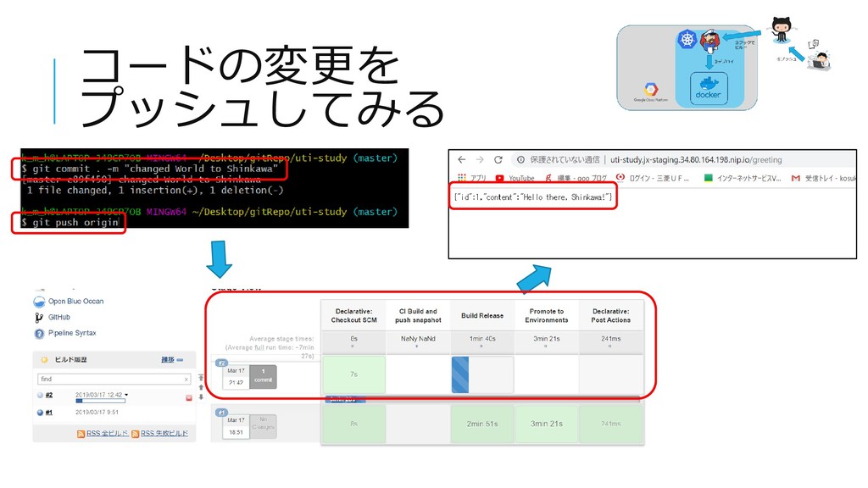The width and height of the screenshot is (868, 488).
Task: Click the 3min 21s Promote cell of build #1
Action: click(x=547, y=424)
